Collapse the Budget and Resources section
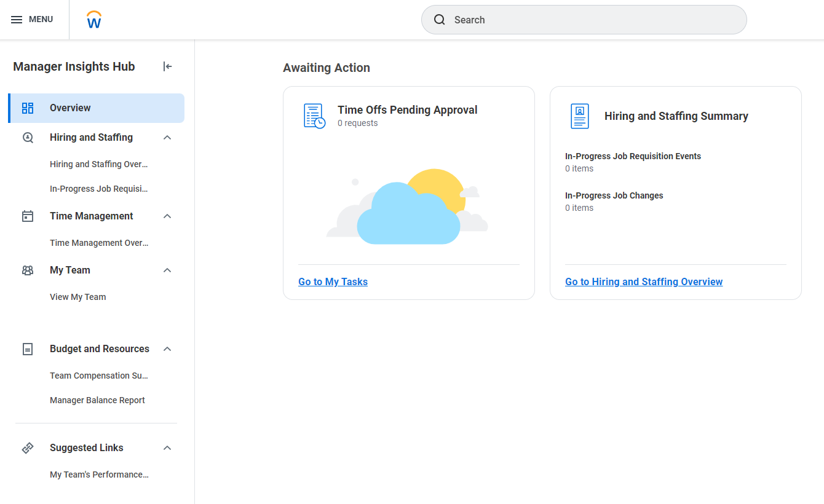 167,348
